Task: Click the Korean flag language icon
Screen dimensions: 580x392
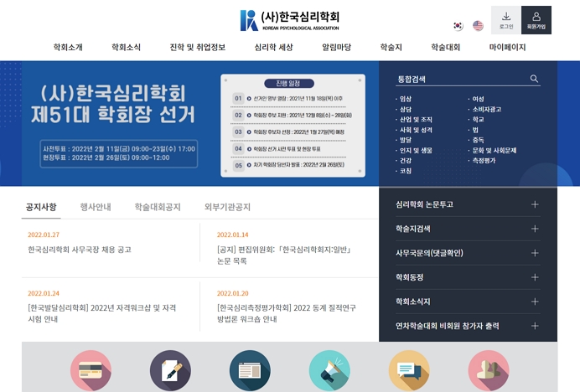Action: [x=458, y=26]
